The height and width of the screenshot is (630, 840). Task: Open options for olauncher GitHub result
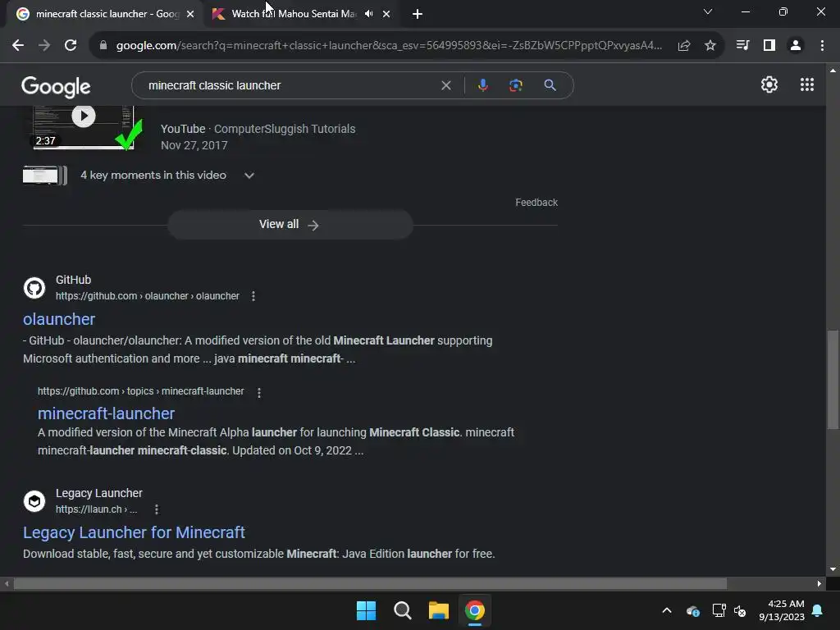253,296
